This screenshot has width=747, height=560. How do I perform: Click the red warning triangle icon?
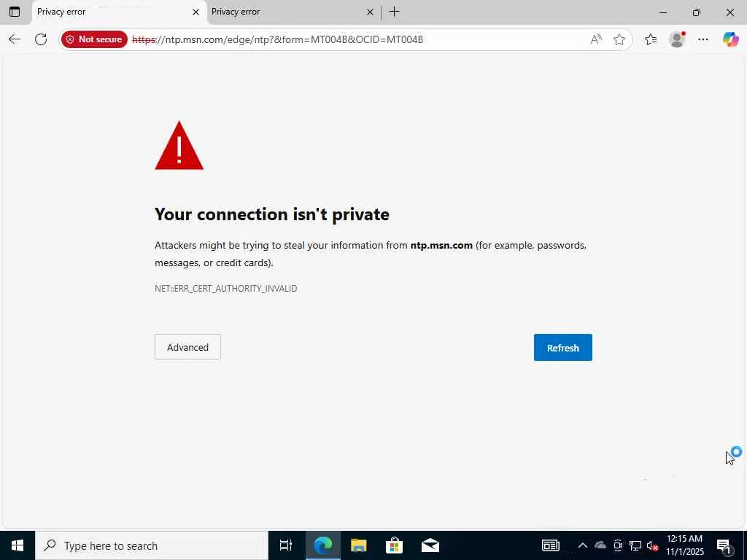pyautogui.click(x=179, y=146)
